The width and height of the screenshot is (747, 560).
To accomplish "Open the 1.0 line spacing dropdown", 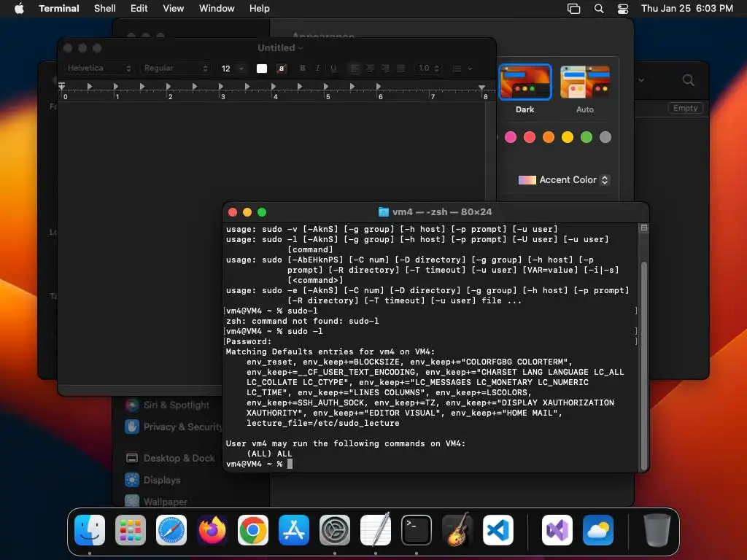I will click(x=428, y=68).
